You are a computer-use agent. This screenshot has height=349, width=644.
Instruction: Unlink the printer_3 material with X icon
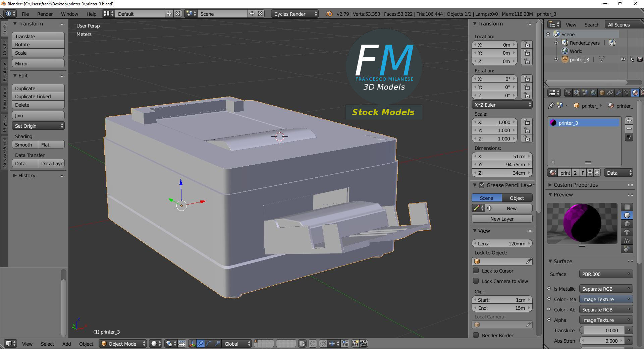click(597, 173)
